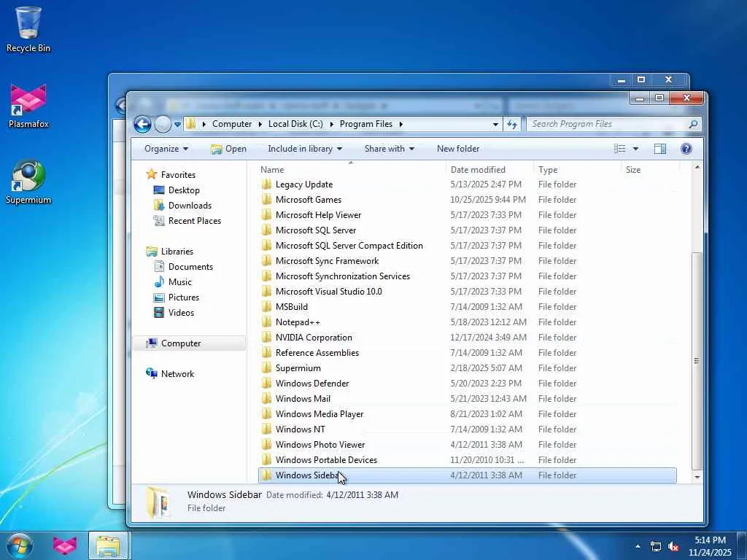The width and height of the screenshot is (747, 560).
Task: Open Recent Places in Favorites
Action: [x=187, y=220]
